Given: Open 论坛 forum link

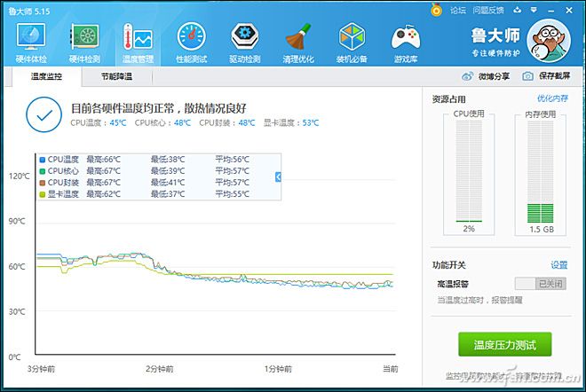Looking at the screenshot, I should (x=458, y=11).
